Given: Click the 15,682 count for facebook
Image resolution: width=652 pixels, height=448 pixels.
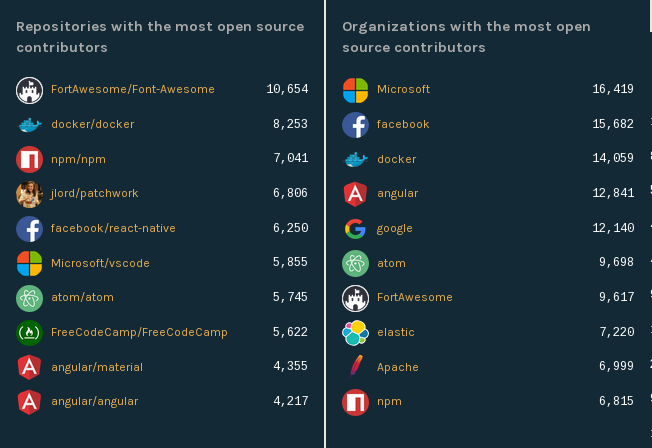Looking at the screenshot, I should pyautogui.click(x=613, y=124).
